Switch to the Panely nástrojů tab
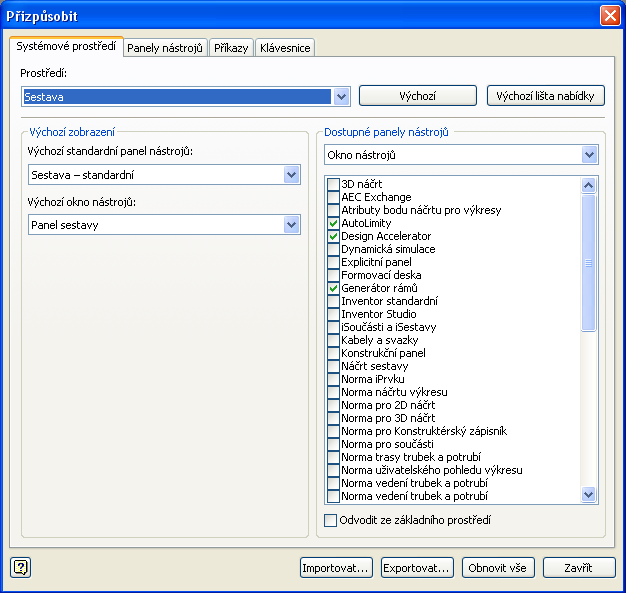The width and height of the screenshot is (626, 593). pyautogui.click(x=166, y=48)
